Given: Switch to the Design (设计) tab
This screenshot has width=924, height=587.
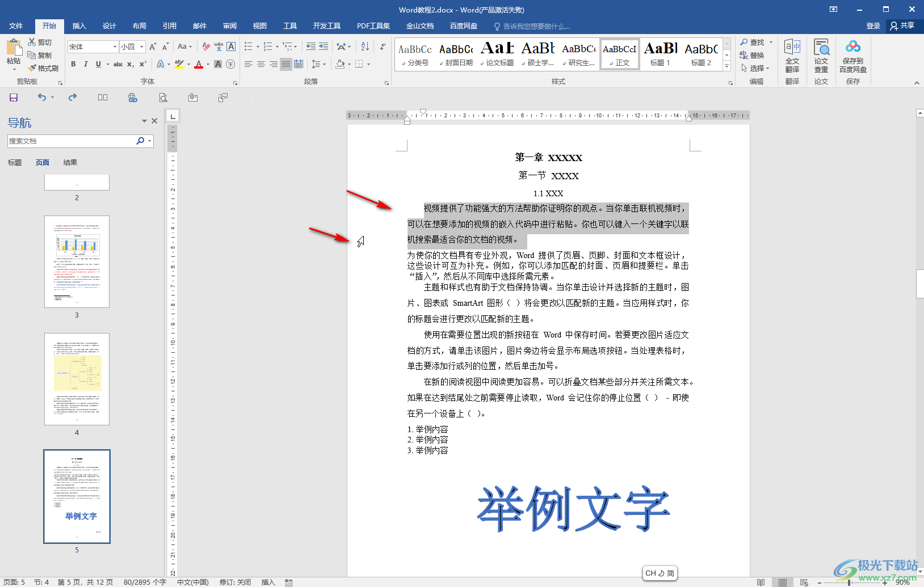Looking at the screenshot, I should 110,26.
